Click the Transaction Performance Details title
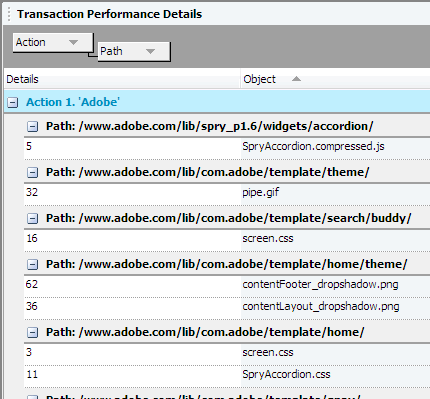This screenshot has height=399, width=430. point(110,14)
